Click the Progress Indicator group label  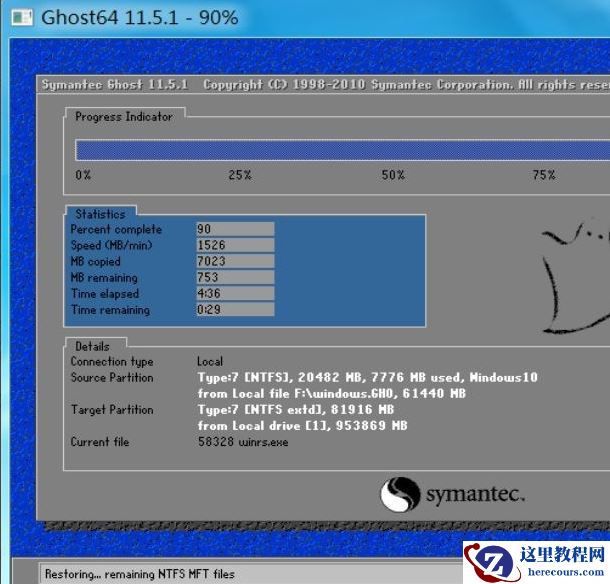pos(124,116)
